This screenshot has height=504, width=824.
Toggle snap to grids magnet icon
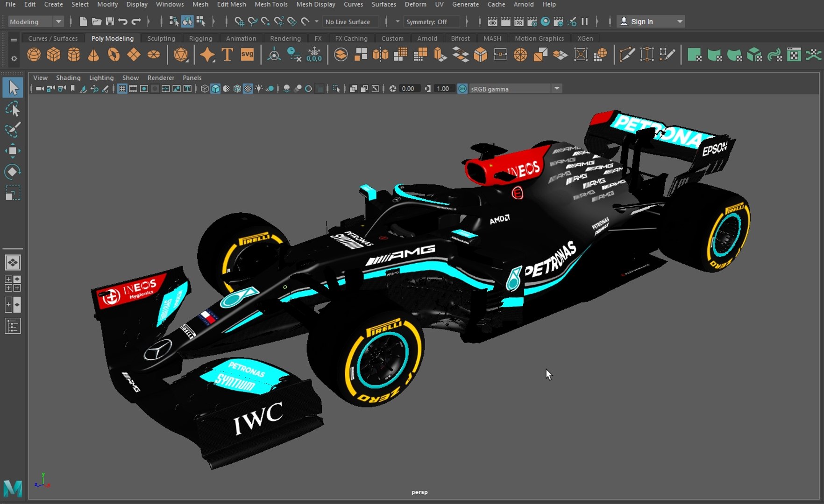pyautogui.click(x=239, y=21)
